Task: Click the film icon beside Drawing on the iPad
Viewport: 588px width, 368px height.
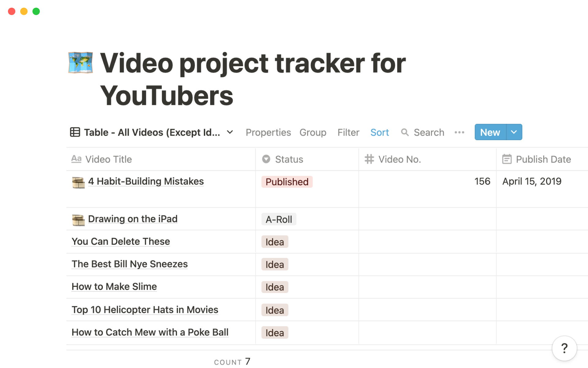Action: point(78,220)
